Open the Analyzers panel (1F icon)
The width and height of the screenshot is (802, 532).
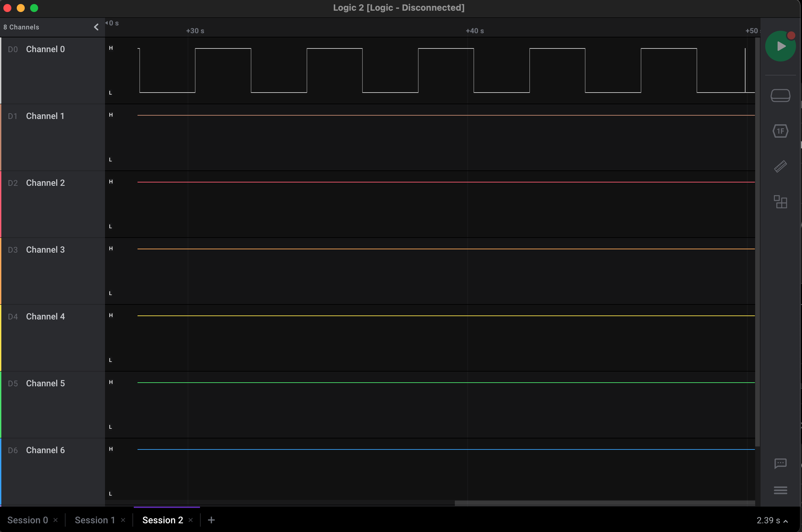780,131
